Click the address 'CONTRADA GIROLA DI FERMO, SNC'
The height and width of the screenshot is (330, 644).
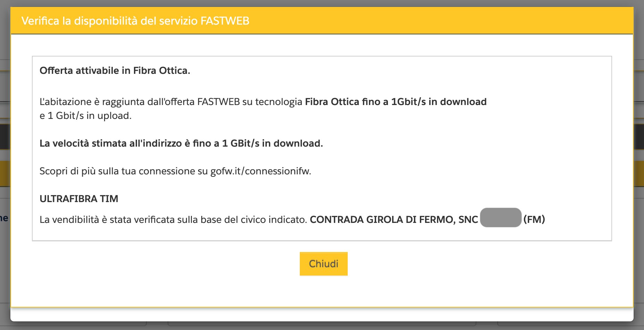coord(393,220)
